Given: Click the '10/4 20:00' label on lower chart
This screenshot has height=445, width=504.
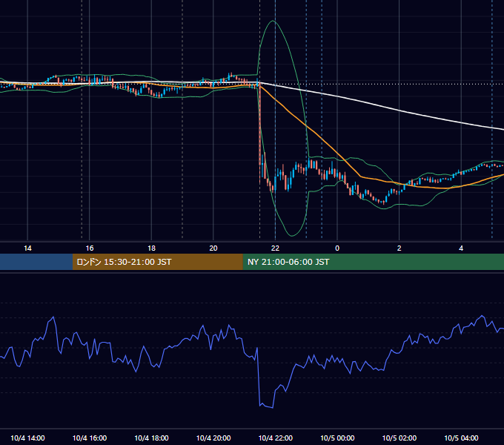Looking at the screenshot, I should tap(213, 438).
